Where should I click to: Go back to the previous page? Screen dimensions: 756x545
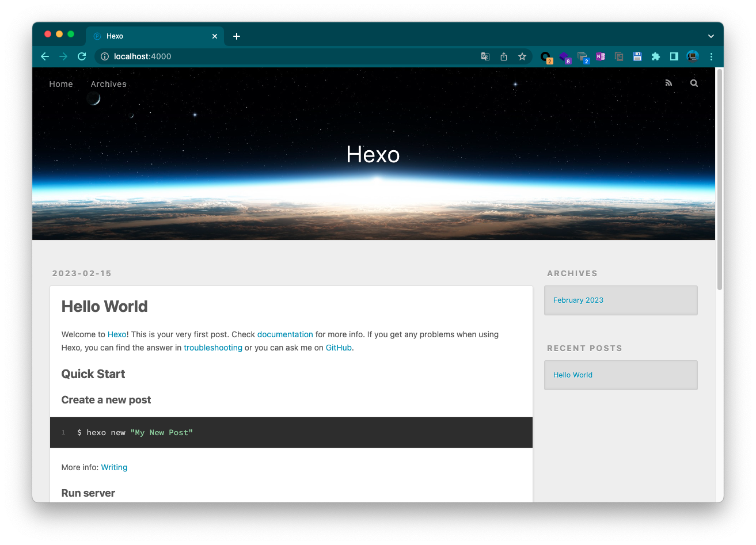coord(45,56)
